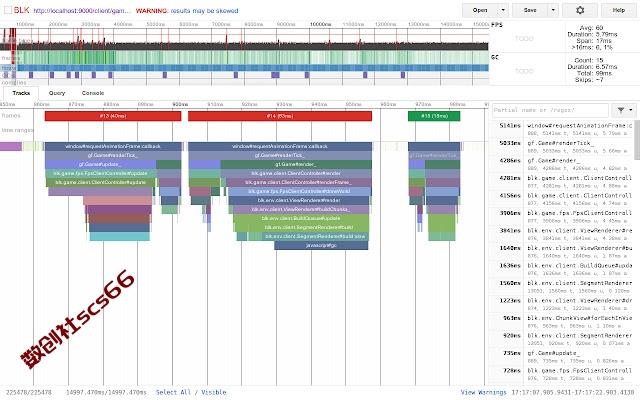Switch to the Tracks tab
This screenshot has width=640, height=400.
click(21, 93)
